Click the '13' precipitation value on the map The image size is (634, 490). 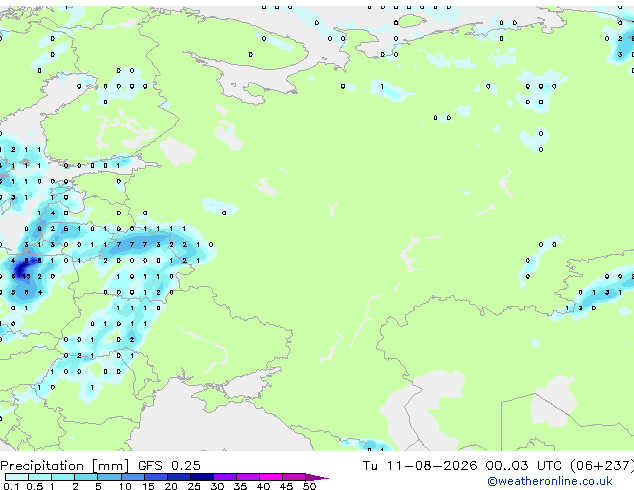click(26, 277)
